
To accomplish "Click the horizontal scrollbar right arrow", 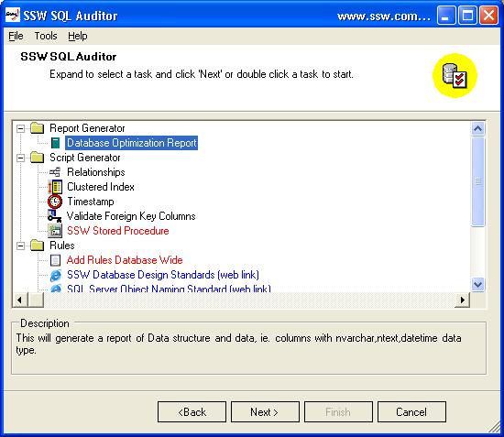I will pos(462,300).
